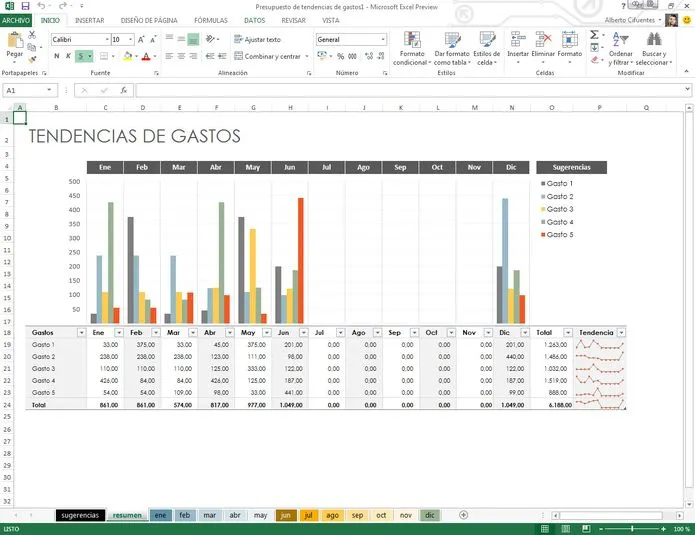Image resolution: width=695 pixels, height=535 pixels.
Task: Click the Copy icon in Portapapeles
Action: click(31, 47)
